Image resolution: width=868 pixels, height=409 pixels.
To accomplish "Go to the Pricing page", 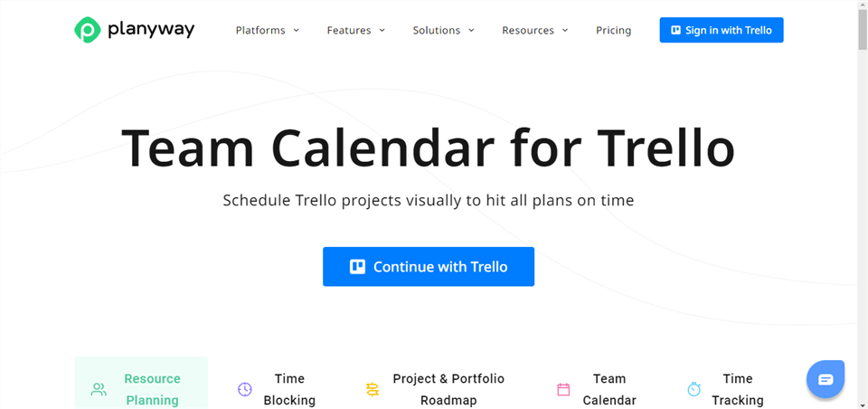I will coord(613,30).
